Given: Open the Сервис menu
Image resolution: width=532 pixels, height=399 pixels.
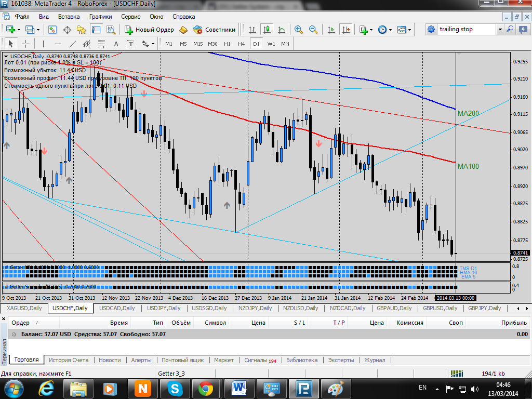Looking at the screenshot, I should click(x=130, y=17).
